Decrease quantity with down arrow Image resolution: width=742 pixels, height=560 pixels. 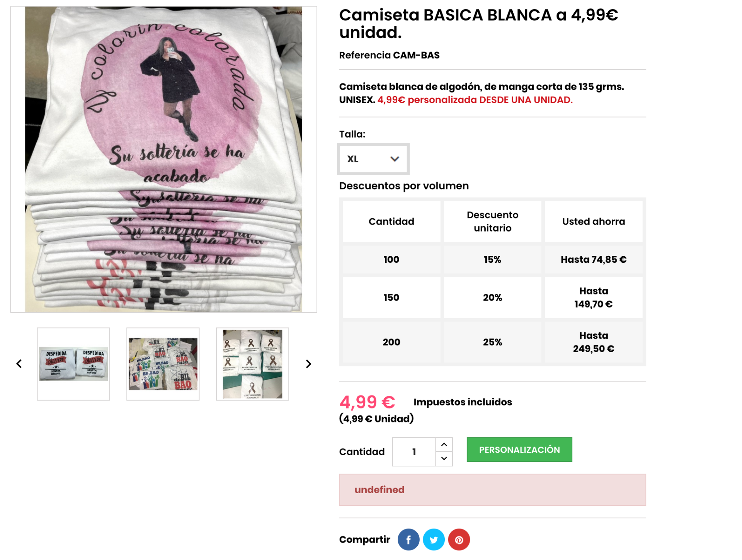tap(444, 458)
